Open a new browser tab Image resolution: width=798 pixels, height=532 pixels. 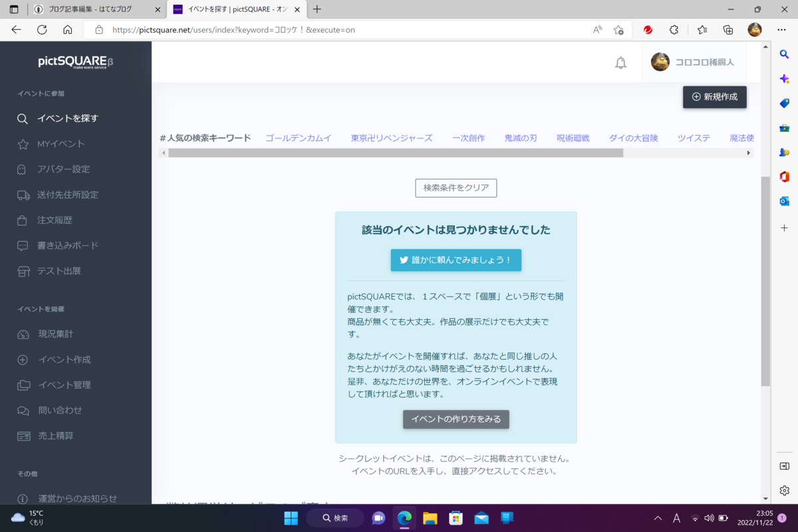point(317,9)
